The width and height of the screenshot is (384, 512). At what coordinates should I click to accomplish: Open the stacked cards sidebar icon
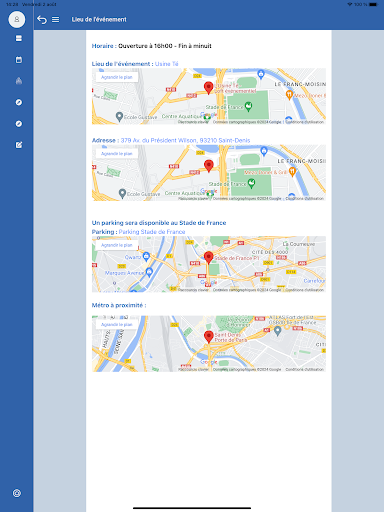[x=19, y=38]
